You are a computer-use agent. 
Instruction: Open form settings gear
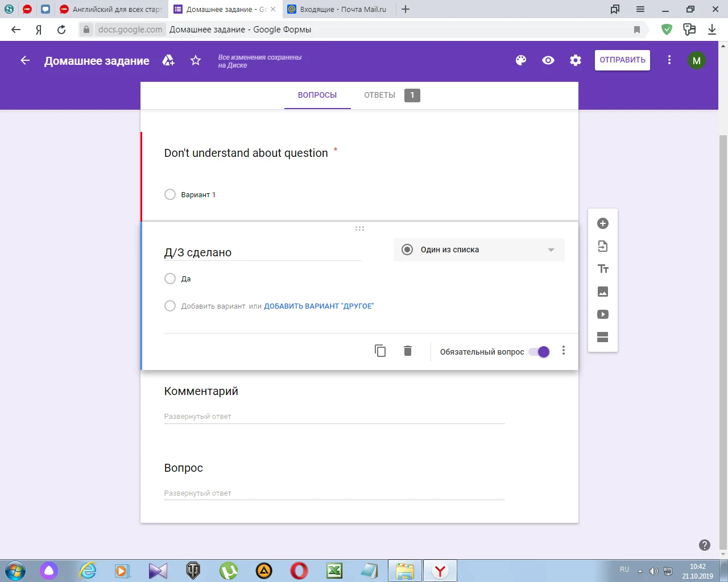(x=576, y=60)
